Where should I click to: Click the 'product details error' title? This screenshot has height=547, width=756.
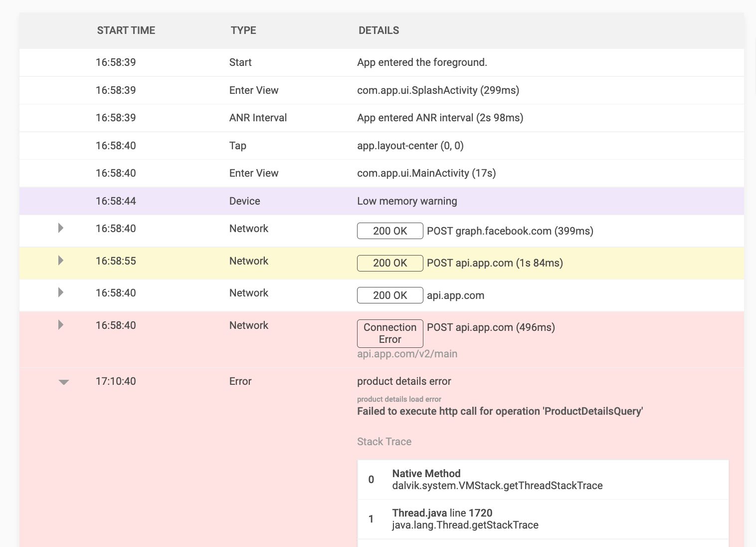(x=404, y=381)
